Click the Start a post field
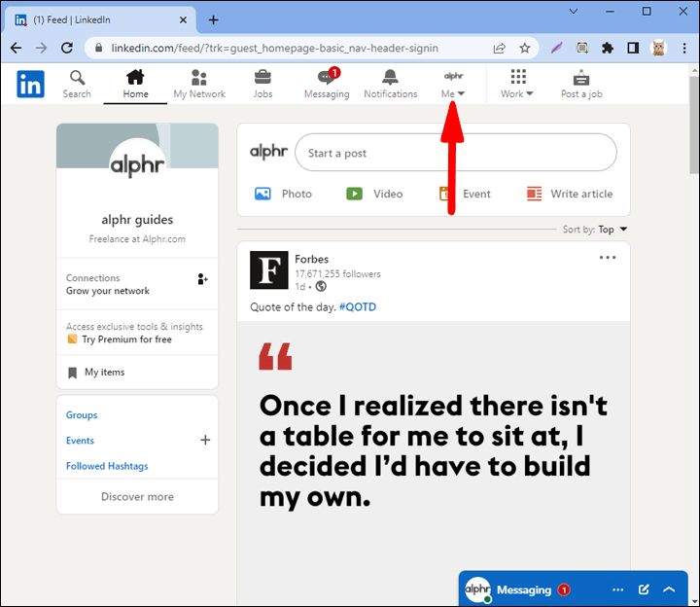 click(455, 153)
